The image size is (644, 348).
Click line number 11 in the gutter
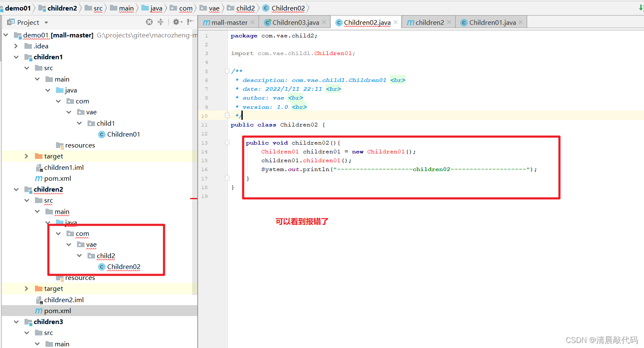pyautogui.click(x=204, y=125)
